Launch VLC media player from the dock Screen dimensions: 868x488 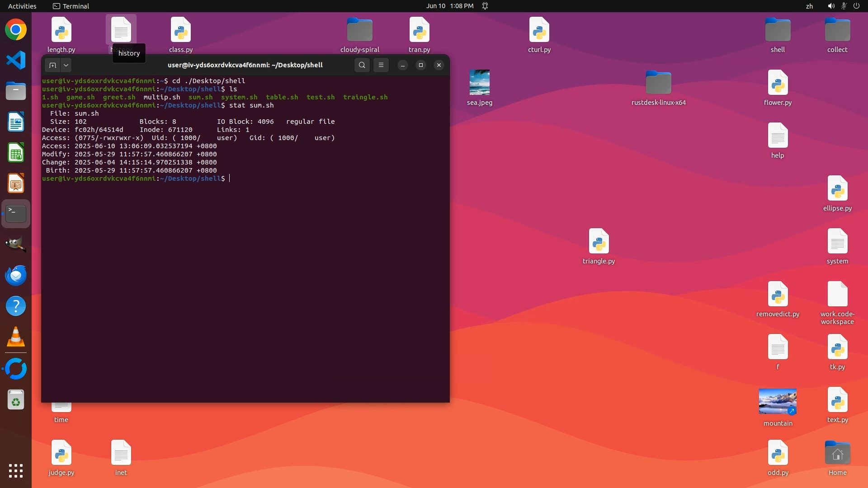[16, 337]
